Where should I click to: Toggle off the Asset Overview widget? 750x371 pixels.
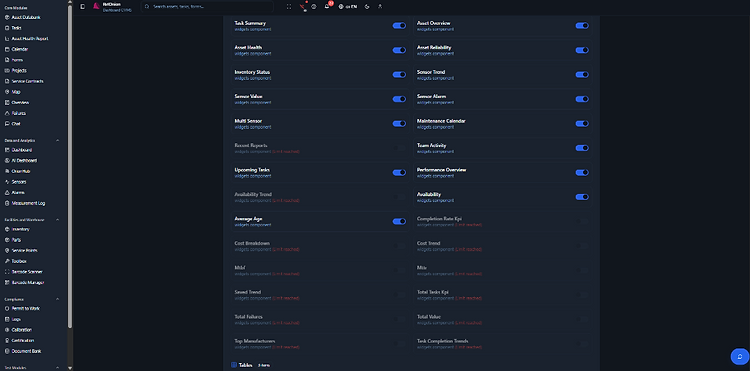point(582,26)
